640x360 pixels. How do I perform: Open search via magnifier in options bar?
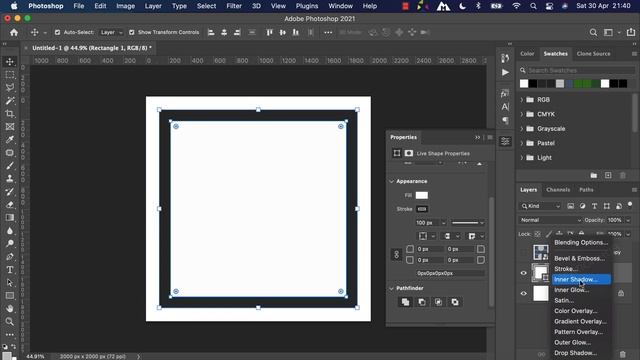click(x=593, y=32)
